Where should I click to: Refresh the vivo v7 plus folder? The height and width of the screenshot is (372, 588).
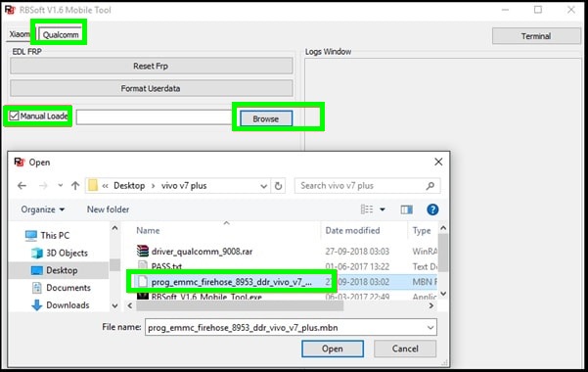click(x=278, y=186)
